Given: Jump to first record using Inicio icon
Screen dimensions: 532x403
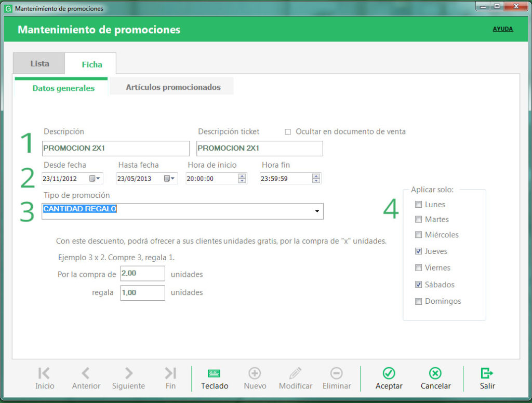Looking at the screenshot, I should click(45, 372).
